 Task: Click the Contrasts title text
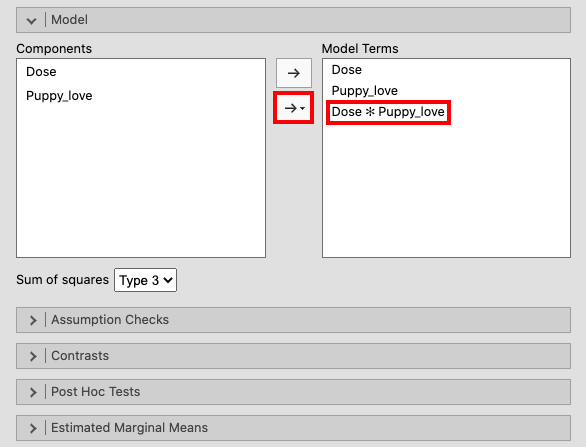pyautogui.click(x=80, y=355)
